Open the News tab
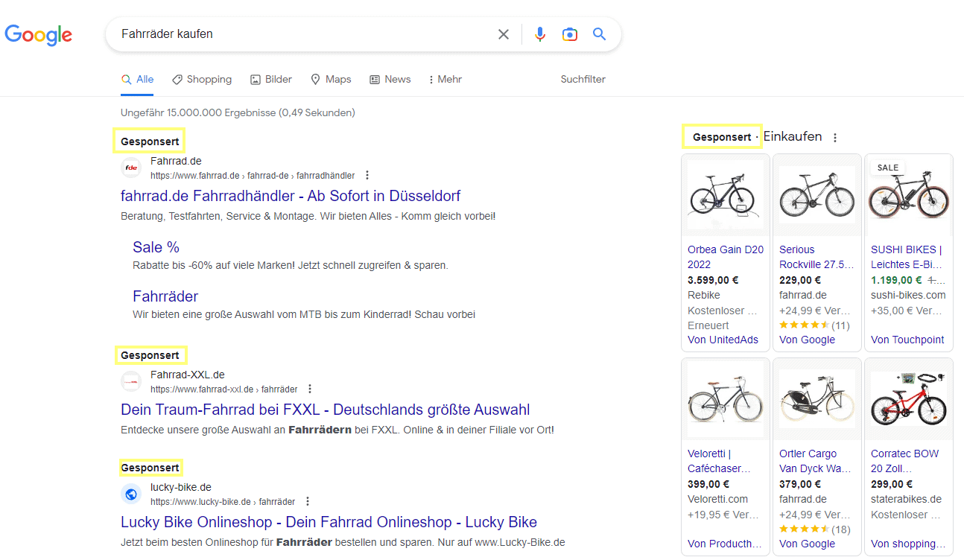Image resolution: width=964 pixels, height=560 pixels. pos(390,80)
